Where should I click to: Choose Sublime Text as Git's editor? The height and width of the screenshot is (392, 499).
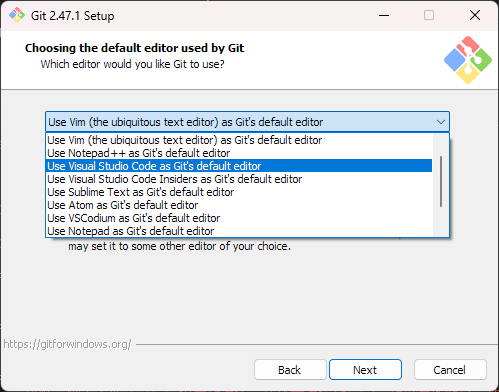coord(239,192)
